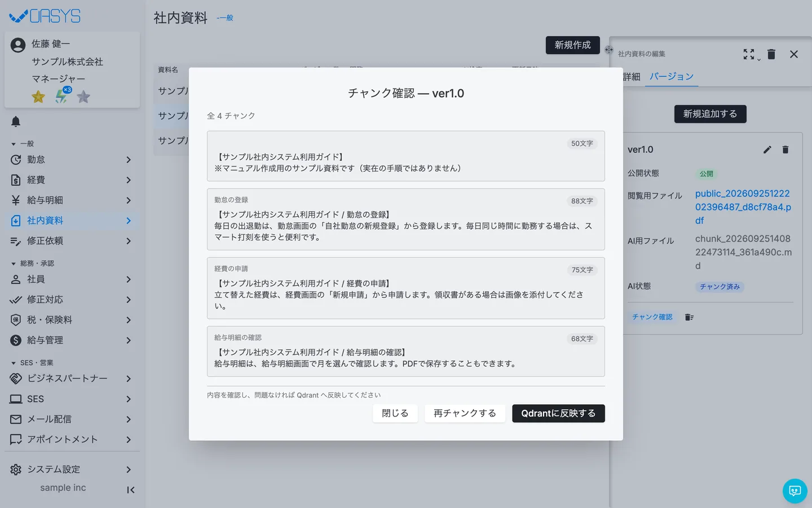
Task: Click the Qdrantに反映する button
Action: 558,413
